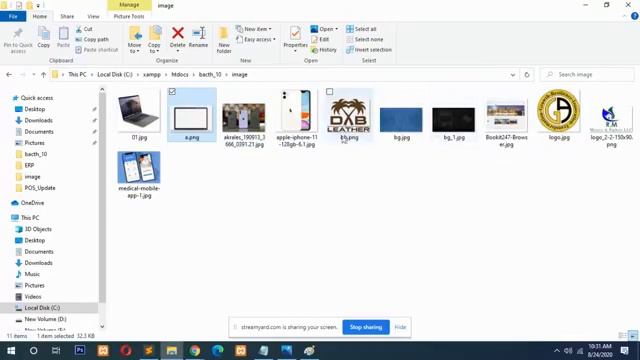Switch to large icons view button
This screenshot has width=640, height=360.
pos(633,336)
